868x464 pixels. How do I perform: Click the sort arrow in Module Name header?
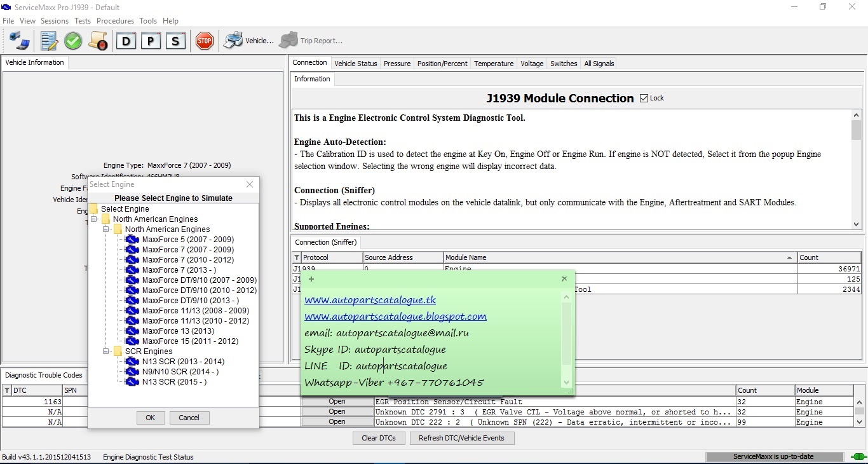point(789,258)
